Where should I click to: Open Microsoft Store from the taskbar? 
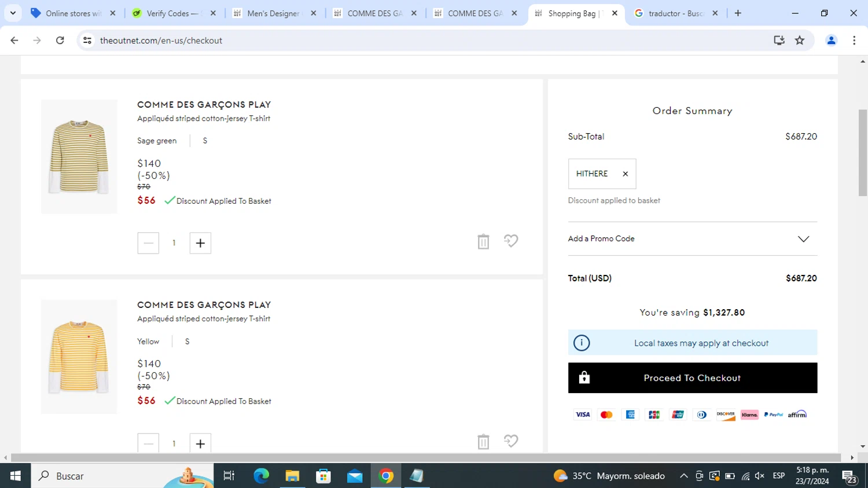(323, 476)
